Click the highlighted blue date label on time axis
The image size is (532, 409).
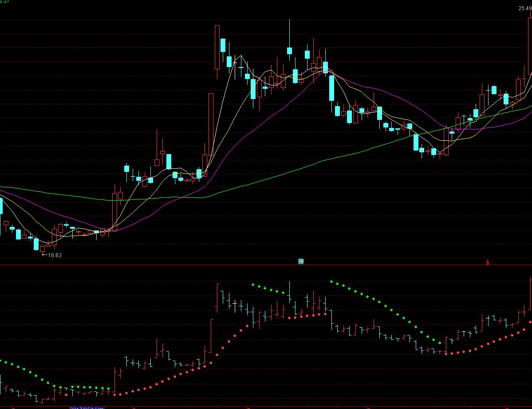(87, 407)
